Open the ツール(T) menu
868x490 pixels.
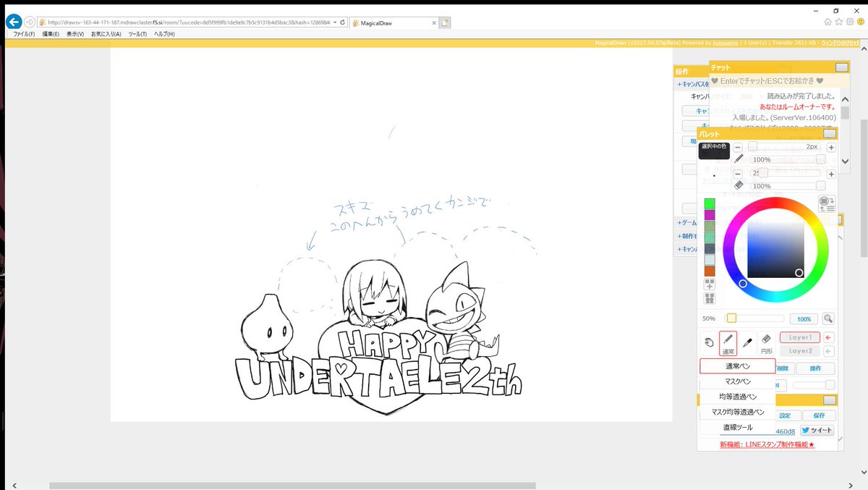(137, 34)
